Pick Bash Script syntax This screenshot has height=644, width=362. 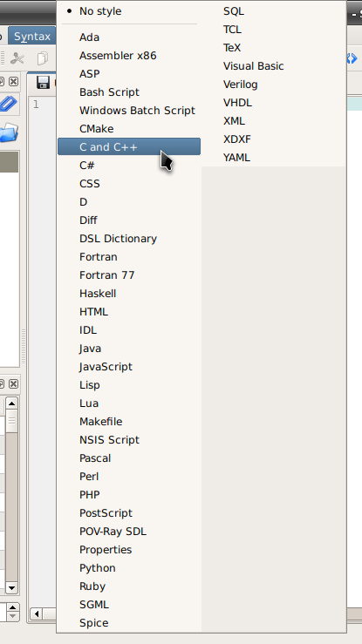click(x=129, y=92)
